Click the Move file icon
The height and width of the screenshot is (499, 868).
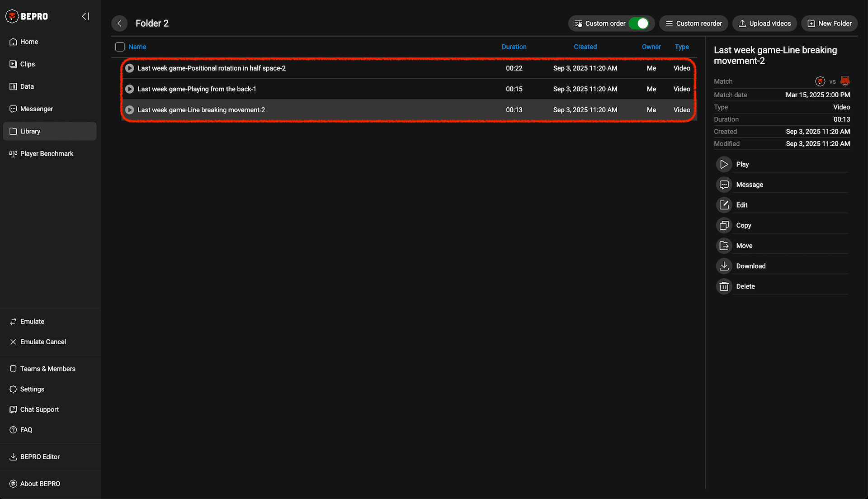pos(724,246)
